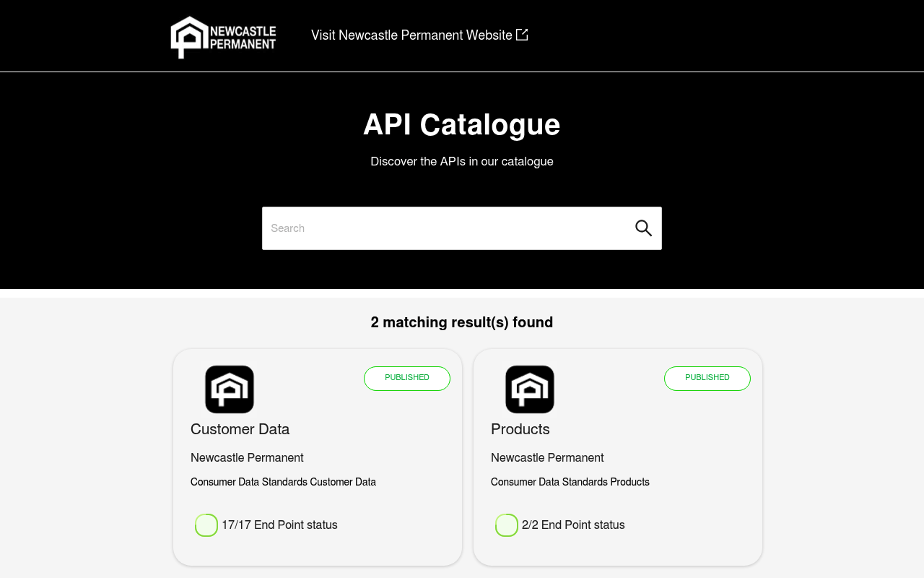The width and height of the screenshot is (924, 578).
Task: Open the Products card logo
Action: tap(530, 389)
